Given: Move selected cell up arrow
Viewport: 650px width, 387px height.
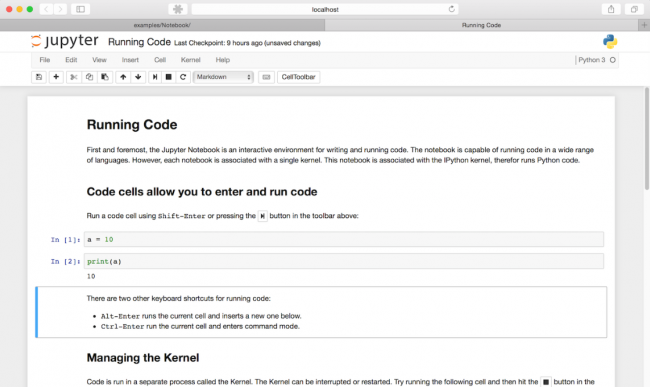Looking at the screenshot, I should click(x=123, y=77).
